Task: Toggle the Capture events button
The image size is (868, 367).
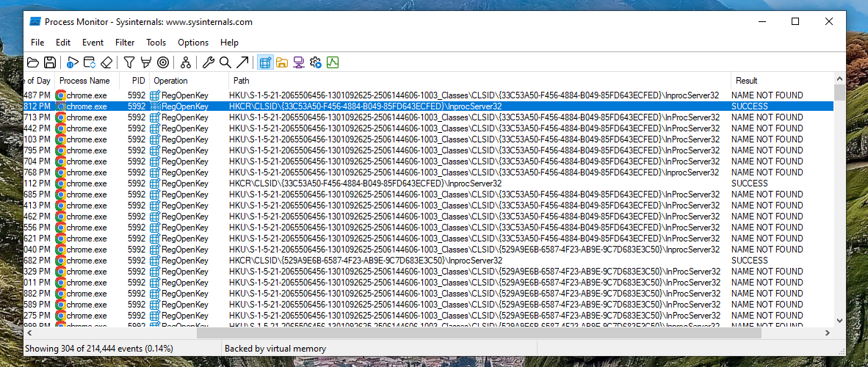Action: pyautogui.click(x=73, y=62)
